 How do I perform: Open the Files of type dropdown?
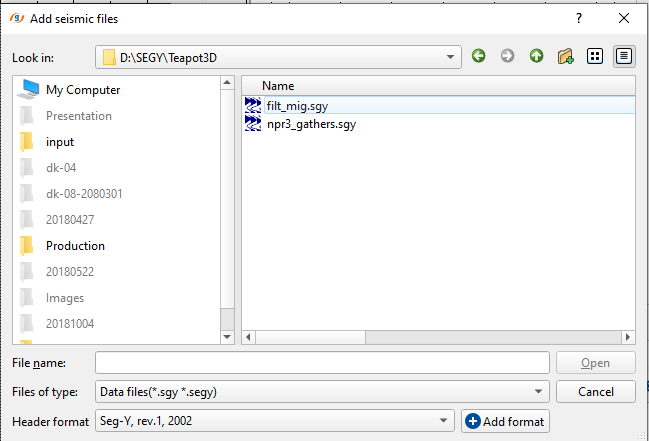[322, 392]
